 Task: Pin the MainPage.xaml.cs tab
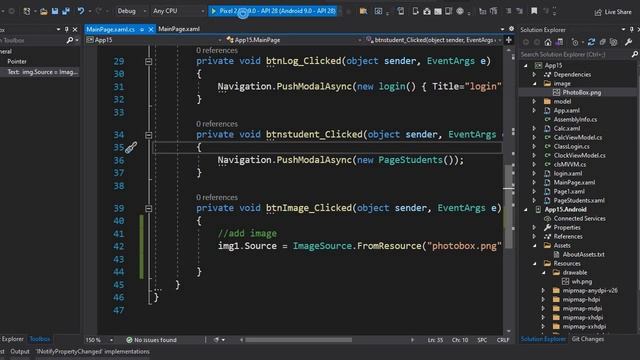(142, 29)
